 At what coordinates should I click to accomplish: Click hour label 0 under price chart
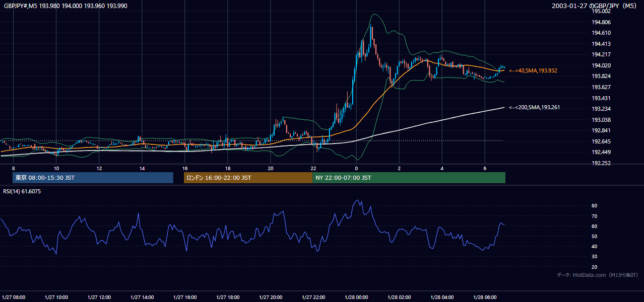point(356,168)
